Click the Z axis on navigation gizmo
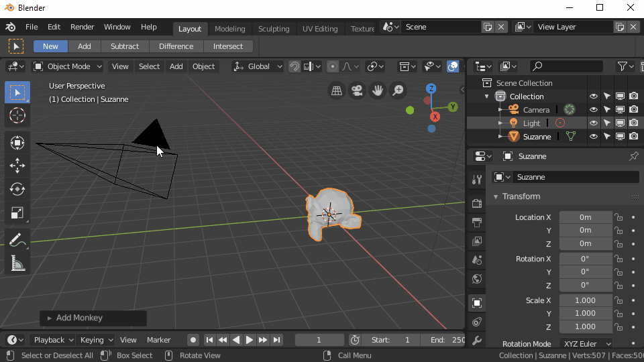This screenshot has height=362, width=644. pos(431,88)
